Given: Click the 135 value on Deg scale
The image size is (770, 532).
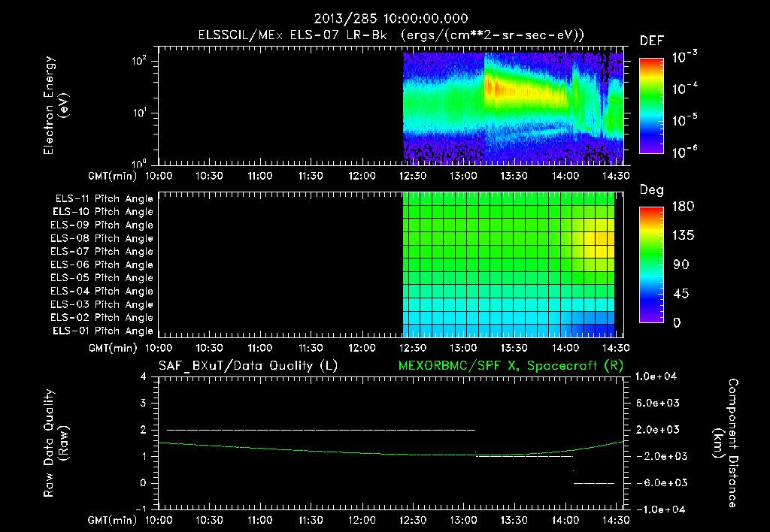Looking at the screenshot, I should (x=683, y=236).
